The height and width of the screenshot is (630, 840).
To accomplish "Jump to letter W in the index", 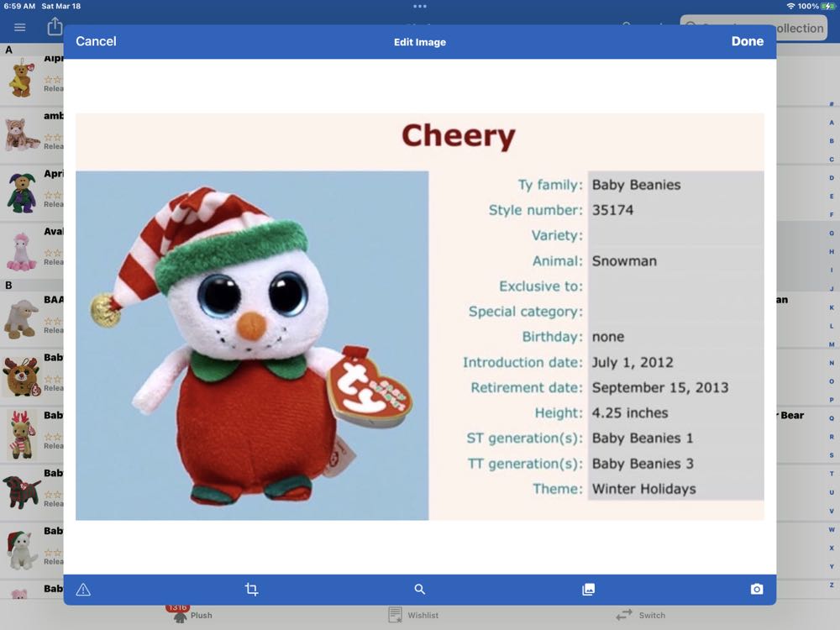I will 832,529.
